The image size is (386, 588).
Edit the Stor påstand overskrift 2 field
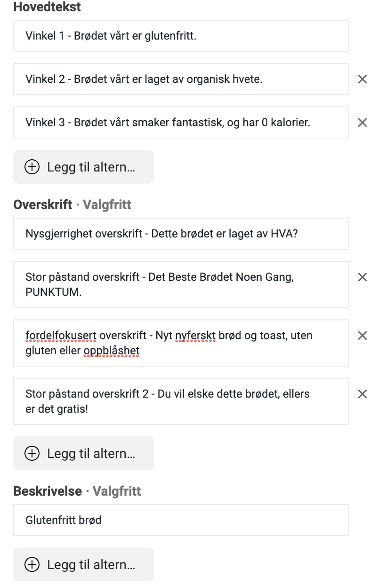181,401
